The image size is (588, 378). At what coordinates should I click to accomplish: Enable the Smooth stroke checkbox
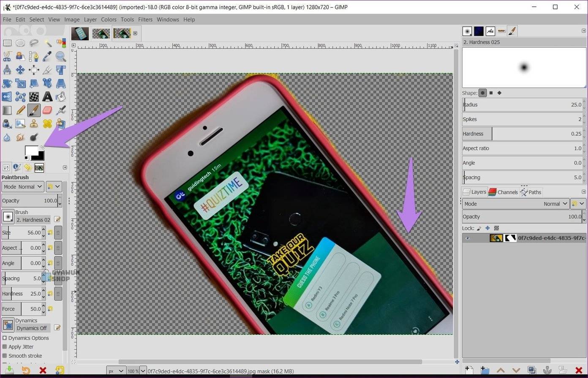tap(5, 356)
